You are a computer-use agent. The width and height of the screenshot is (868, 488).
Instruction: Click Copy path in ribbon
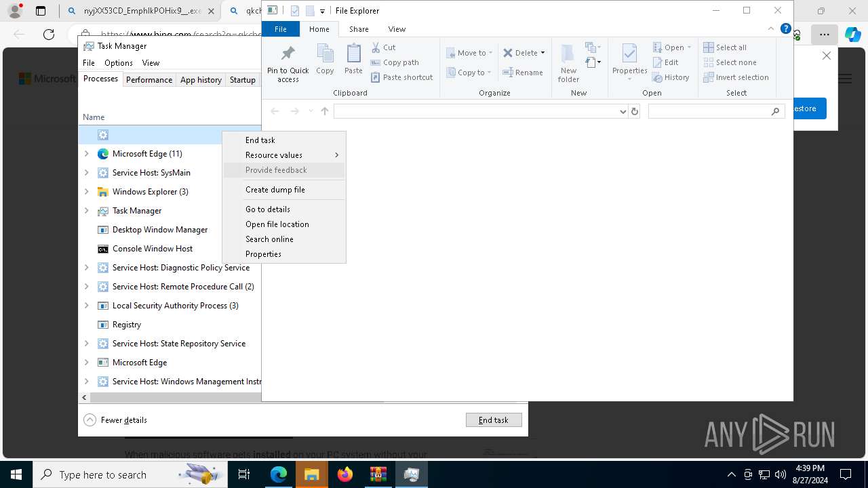pyautogui.click(x=395, y=62)
